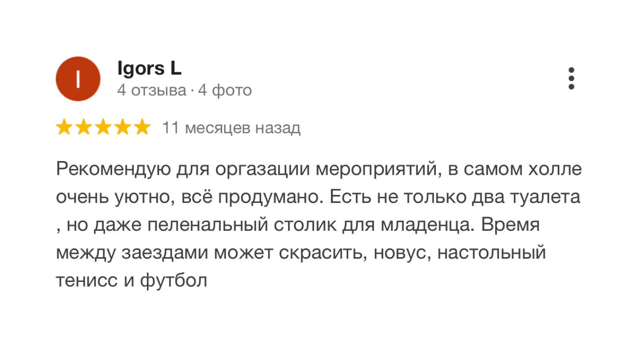Click the second yellow rating star

83,128
